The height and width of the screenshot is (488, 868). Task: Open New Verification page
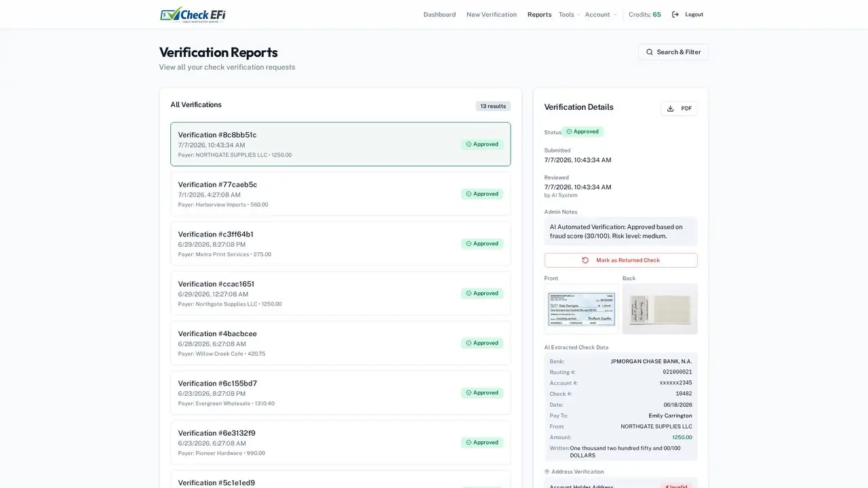click(x=492, y=14)
